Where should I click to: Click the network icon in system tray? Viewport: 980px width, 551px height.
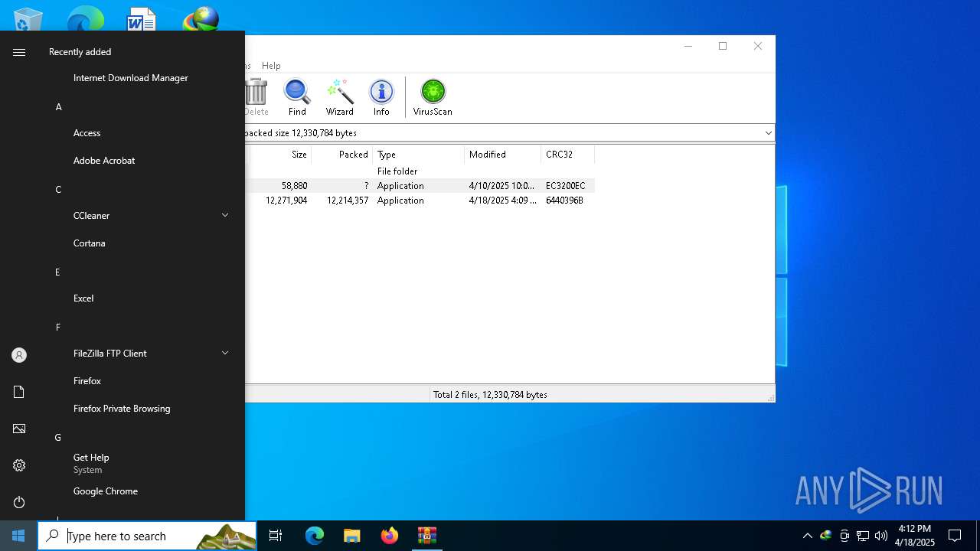[x=863, y=536]
